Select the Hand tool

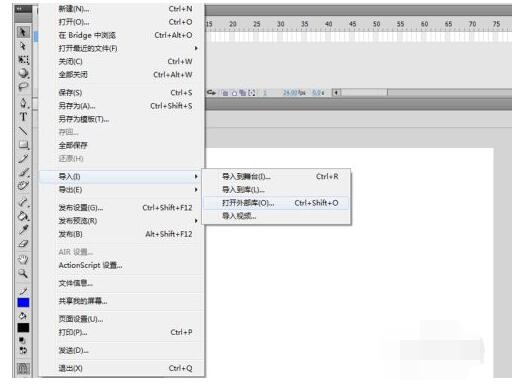(23, 260)
